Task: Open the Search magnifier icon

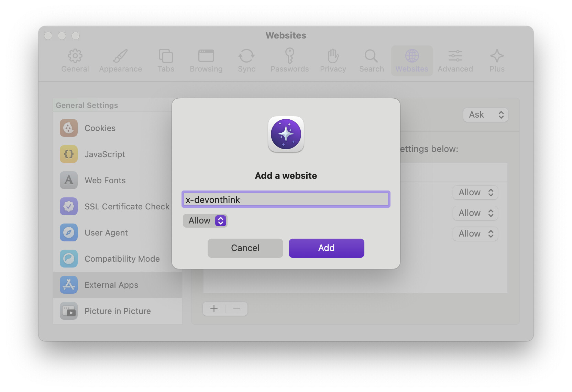Action: point(371,56)
